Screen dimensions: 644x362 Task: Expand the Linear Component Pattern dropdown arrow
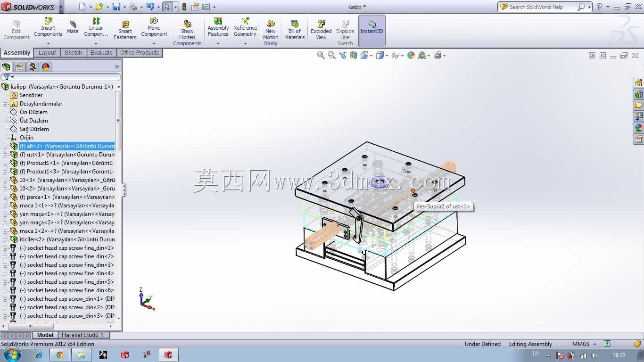coord(96,44)
